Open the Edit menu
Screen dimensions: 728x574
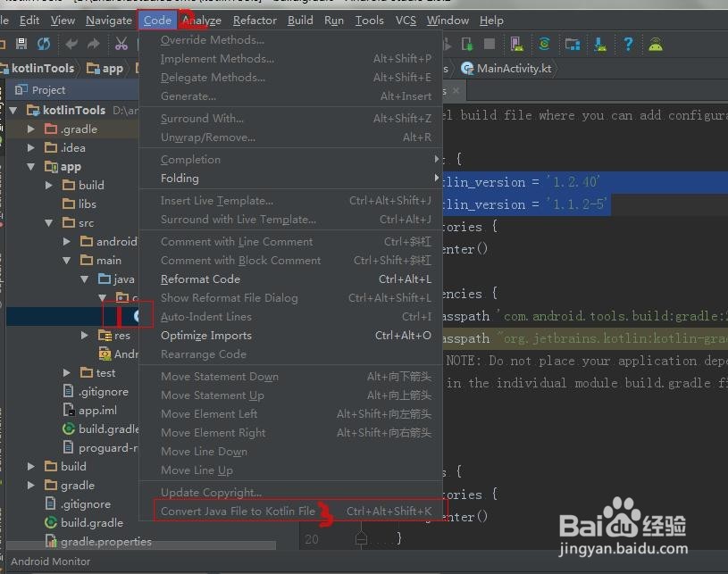pos(29,21)
